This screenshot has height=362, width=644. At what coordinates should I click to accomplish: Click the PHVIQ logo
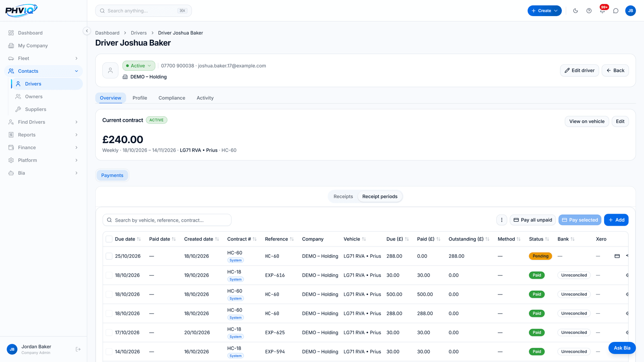[x=21, y=10]
